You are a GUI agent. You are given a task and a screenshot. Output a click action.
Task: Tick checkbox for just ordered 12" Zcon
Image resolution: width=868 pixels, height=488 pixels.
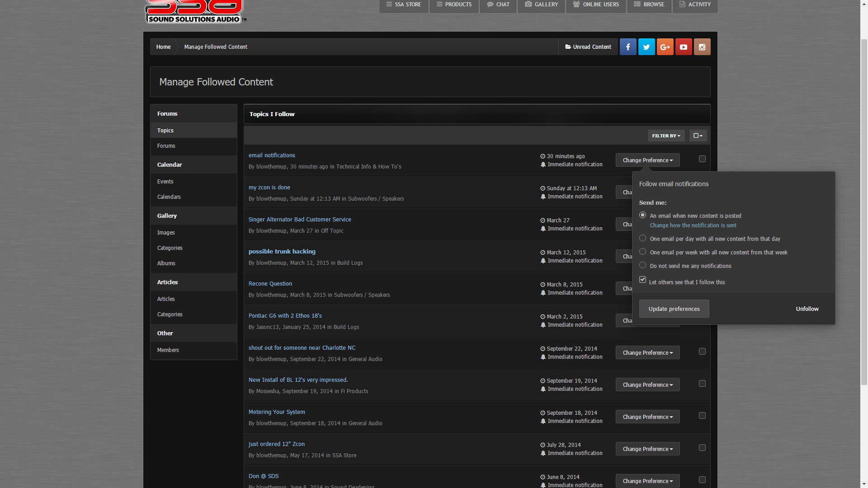[x=702, y=448]
